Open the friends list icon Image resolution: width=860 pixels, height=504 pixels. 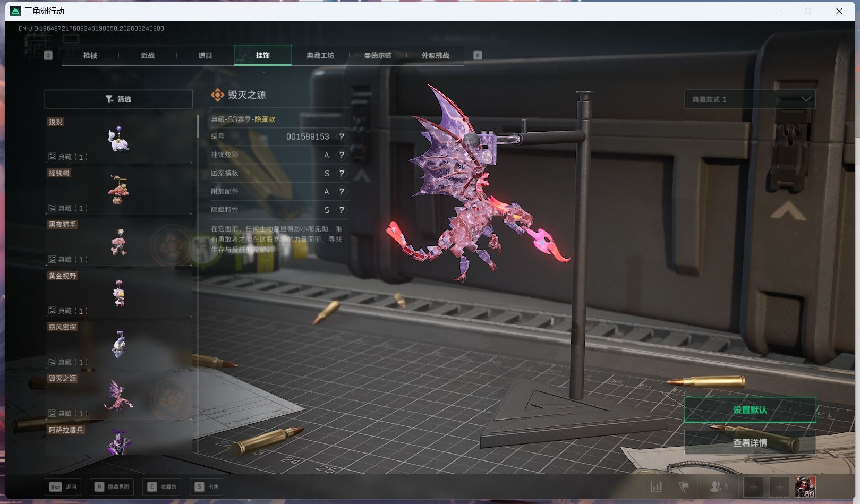(x=718, y=486)
